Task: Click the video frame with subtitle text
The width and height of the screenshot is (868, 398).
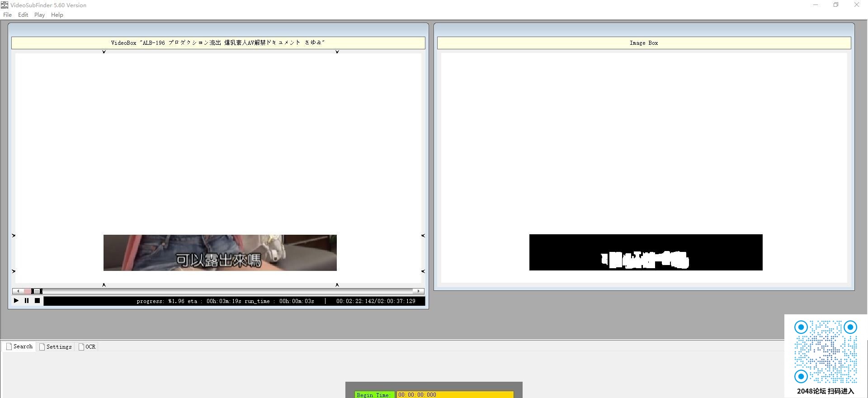Action: tap(220, 253)
